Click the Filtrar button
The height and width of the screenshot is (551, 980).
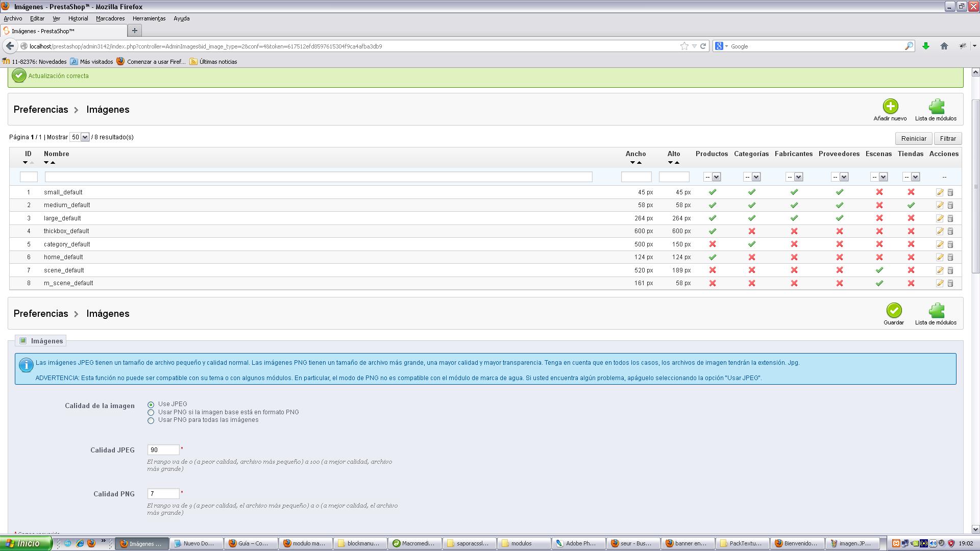(947, 138)
